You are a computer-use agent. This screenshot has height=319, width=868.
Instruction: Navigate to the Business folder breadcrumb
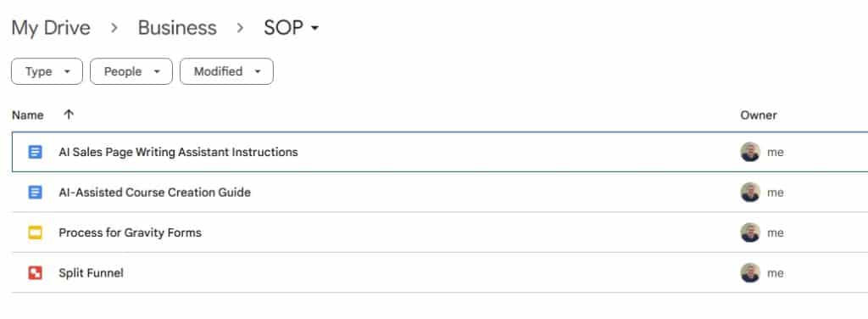pyautogui.click(x=177, y=28)
